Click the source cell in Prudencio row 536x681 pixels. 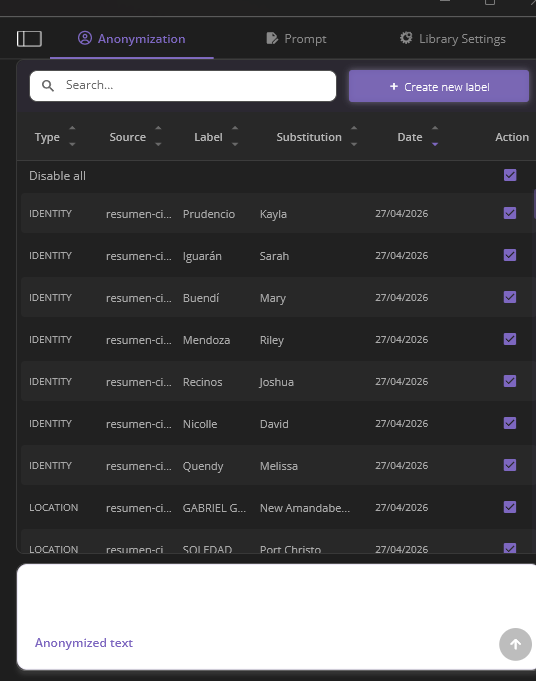(x=139, y=214)
